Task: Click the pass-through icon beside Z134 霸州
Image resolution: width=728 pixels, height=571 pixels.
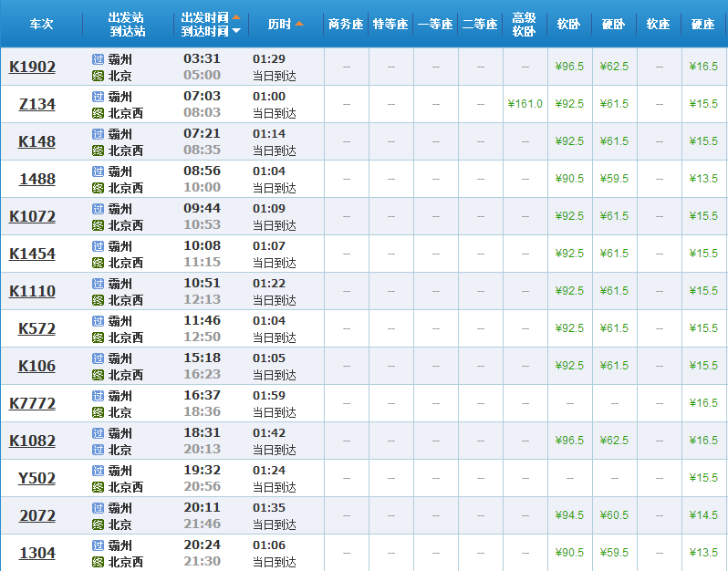Action: point(98,97)
